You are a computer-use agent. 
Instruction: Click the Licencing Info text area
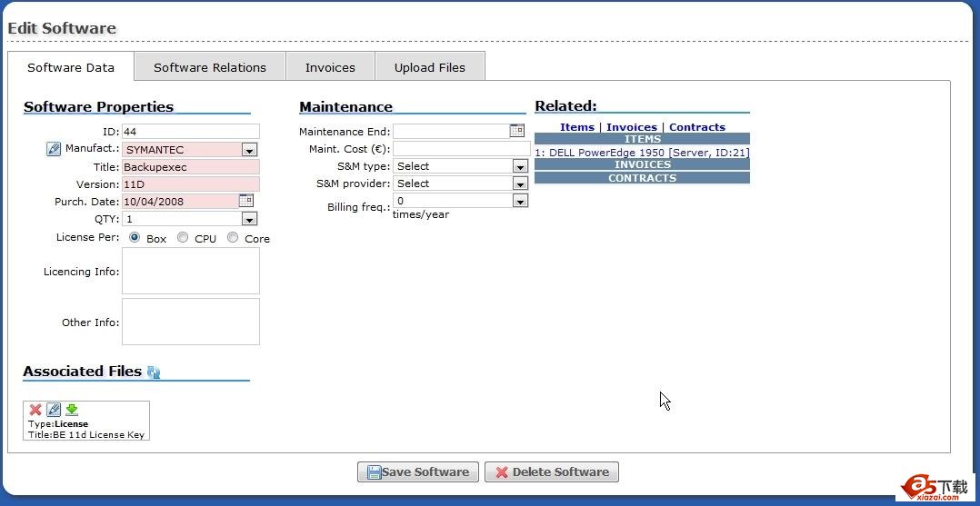point(191,271)
